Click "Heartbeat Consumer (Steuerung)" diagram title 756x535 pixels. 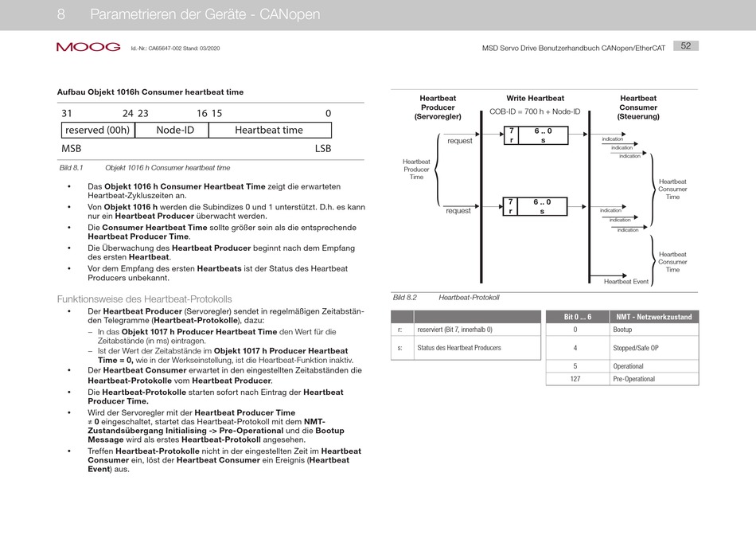click(x=638, y=107)
